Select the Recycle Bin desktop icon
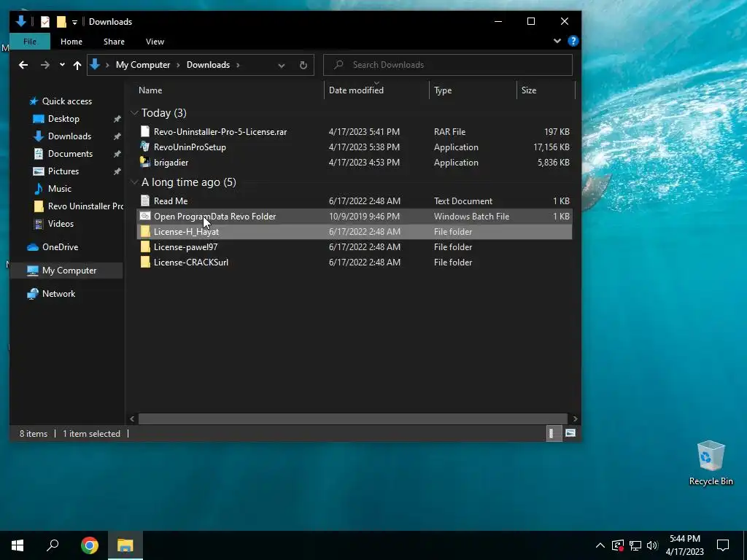Viewport: 747px width, 560px height. tap(711, 463)
